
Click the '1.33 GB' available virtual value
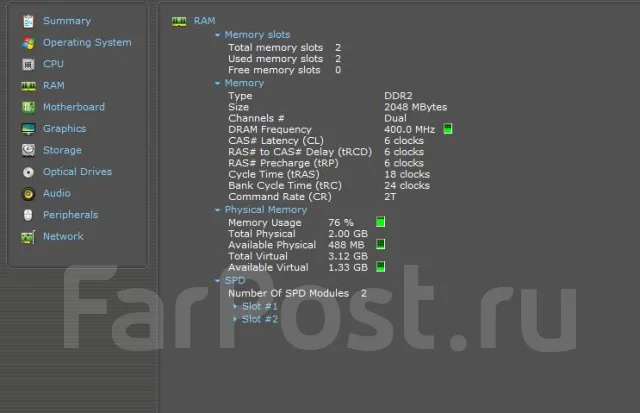pos(348,267)
